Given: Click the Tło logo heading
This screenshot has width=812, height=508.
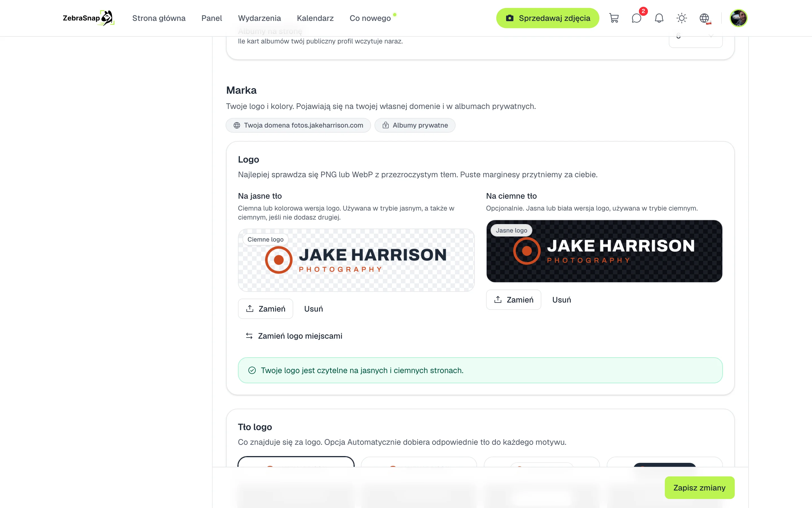Looking at the screenshot, I should click(255, 427).
